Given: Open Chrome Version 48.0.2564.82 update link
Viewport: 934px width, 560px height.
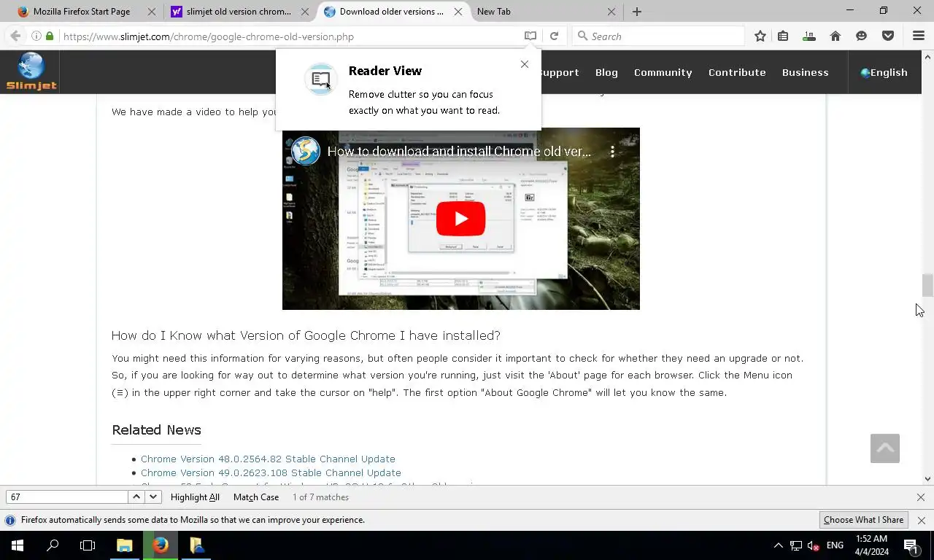Looking at the screenshot, I should (268, 459).
